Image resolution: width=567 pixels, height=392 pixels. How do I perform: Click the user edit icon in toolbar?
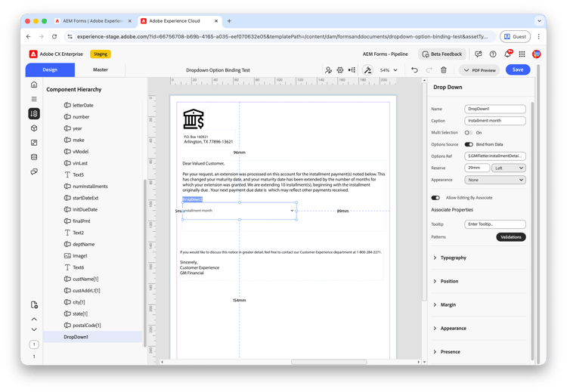click(x=328, y=70)
